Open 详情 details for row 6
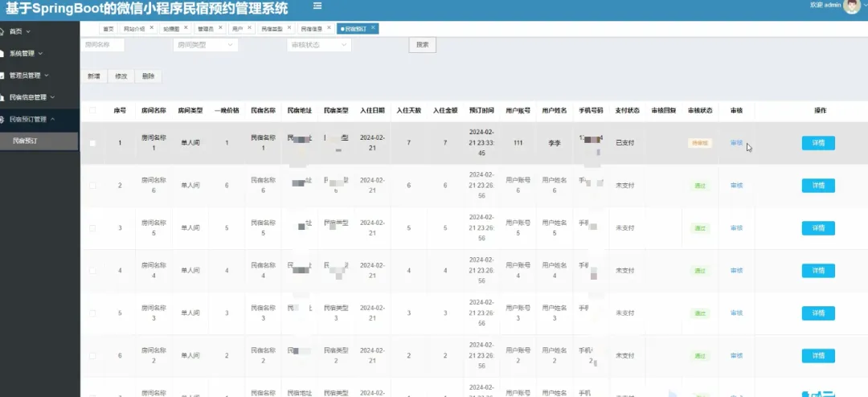This screenshot has width=868, height=397. [818, 356]
